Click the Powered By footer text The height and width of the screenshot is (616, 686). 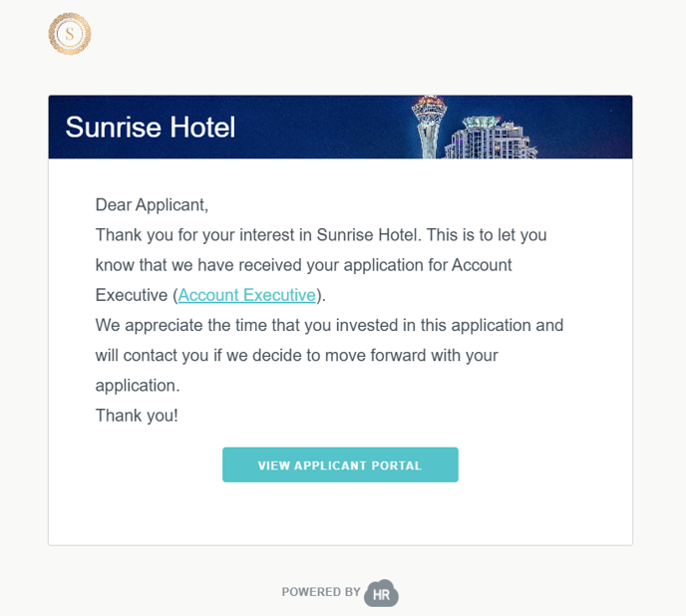[321, 592]
